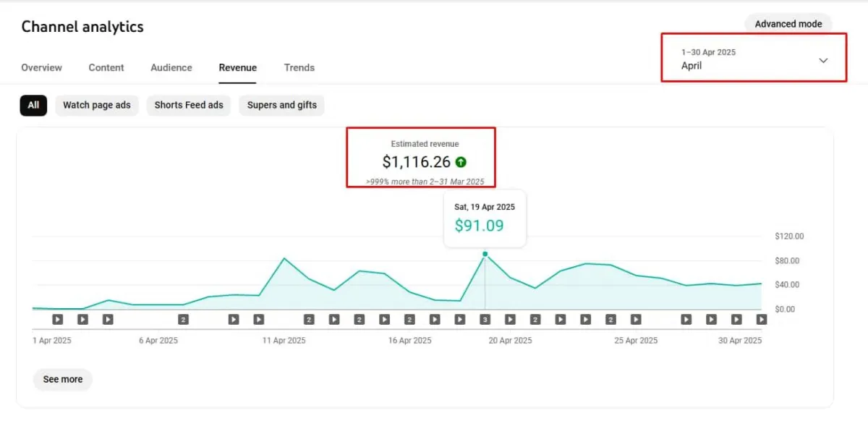Open the published-videos marker for 21 Apr

[x=535, y=319]
